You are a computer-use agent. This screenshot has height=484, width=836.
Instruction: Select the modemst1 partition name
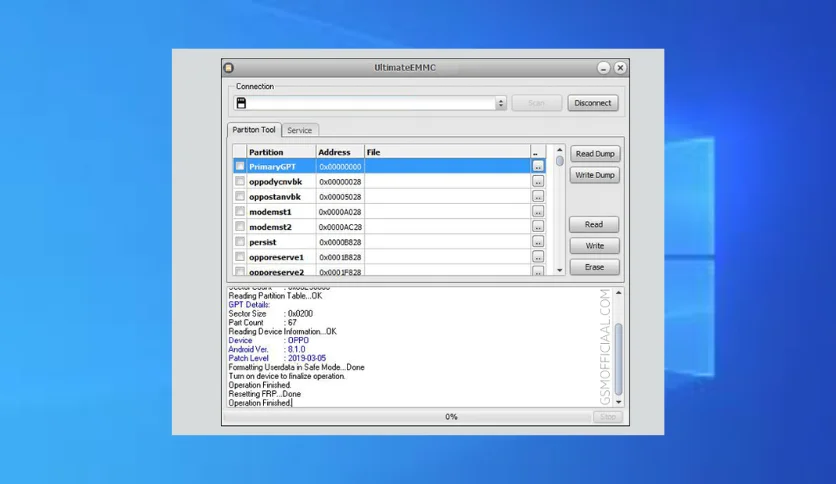tap(270, 212)
